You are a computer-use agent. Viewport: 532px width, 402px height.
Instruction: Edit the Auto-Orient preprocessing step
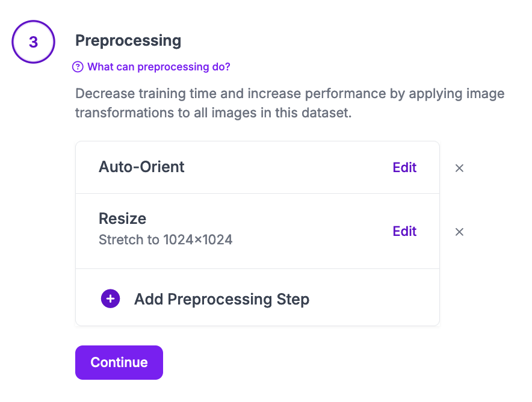click(x=404, y=167)
